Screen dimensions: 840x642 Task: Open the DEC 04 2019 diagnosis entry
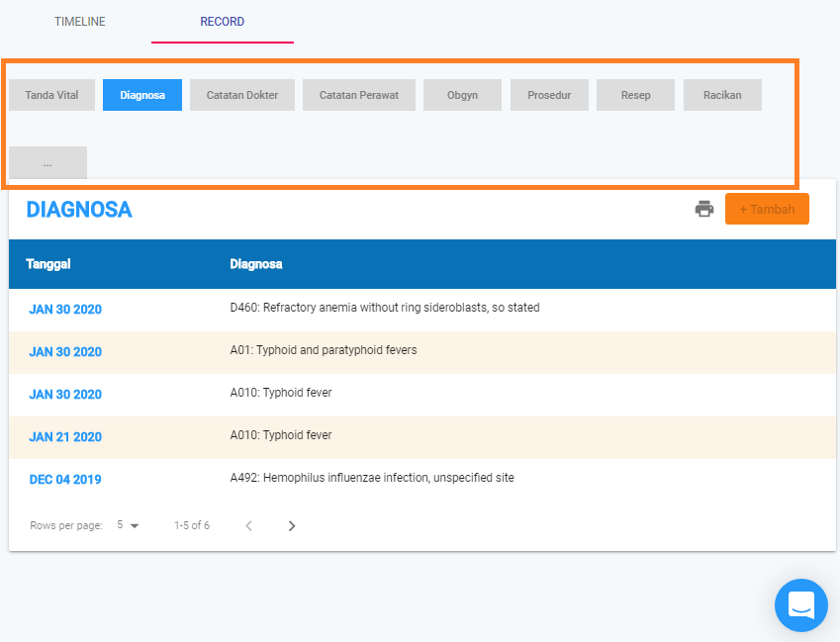65,480
